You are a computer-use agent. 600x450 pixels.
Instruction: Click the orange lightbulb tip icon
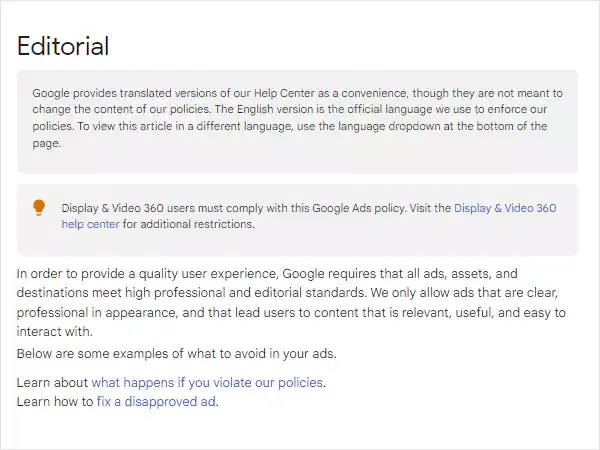coord(39,208)
